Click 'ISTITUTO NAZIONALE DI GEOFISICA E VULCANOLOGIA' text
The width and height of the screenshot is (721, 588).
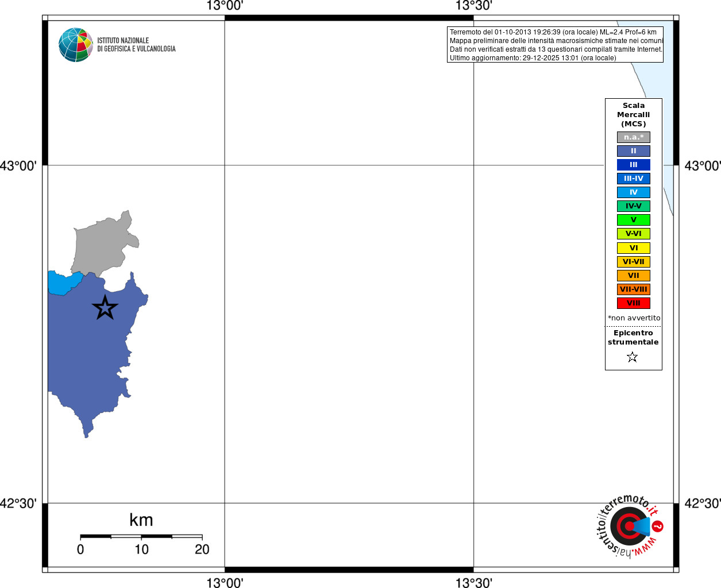tap(136, 45)
